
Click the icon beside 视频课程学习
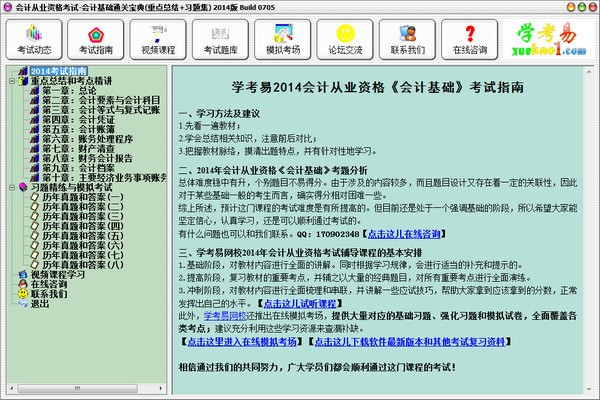pos(23,274)
